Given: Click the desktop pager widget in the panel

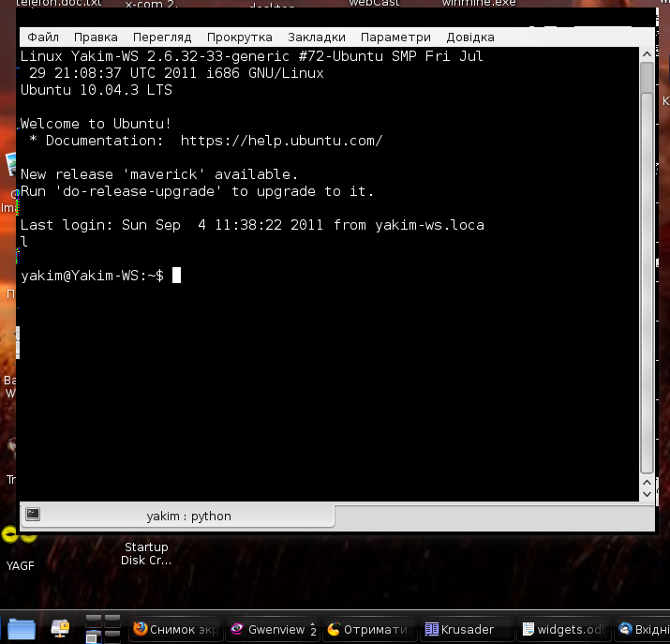Looking at the screenshot, I should point(102,629).
